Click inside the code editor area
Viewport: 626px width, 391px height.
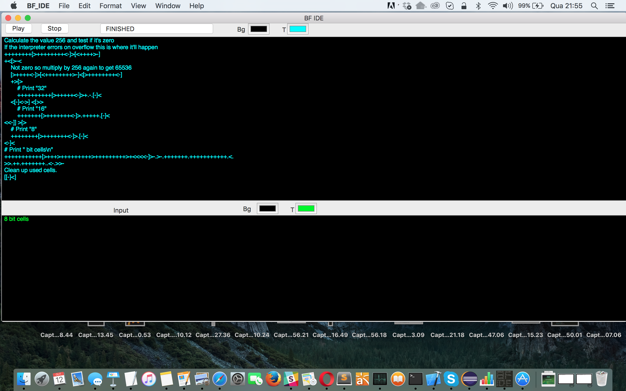click(x=313, y=118)
